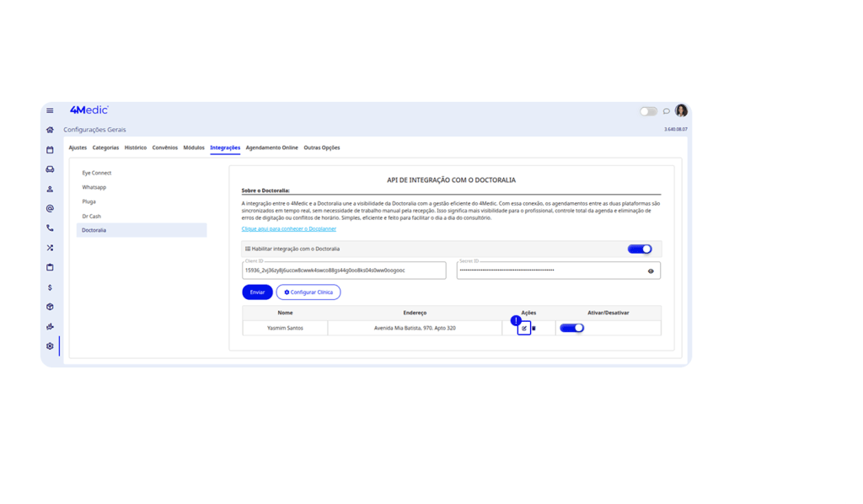This screenshot has width=863, height=504.
Task: Open the Agendamento Online tab
Action: [x=272, y=147]
